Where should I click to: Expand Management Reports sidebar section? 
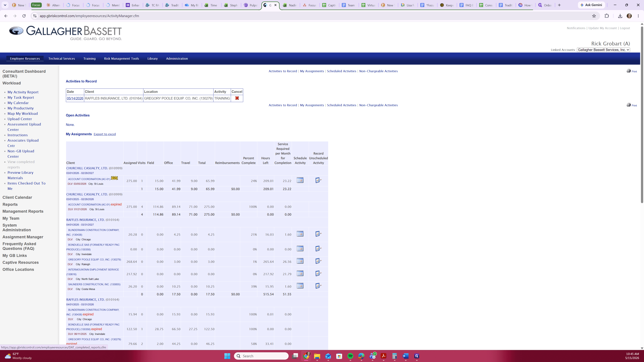click(23, 211)
